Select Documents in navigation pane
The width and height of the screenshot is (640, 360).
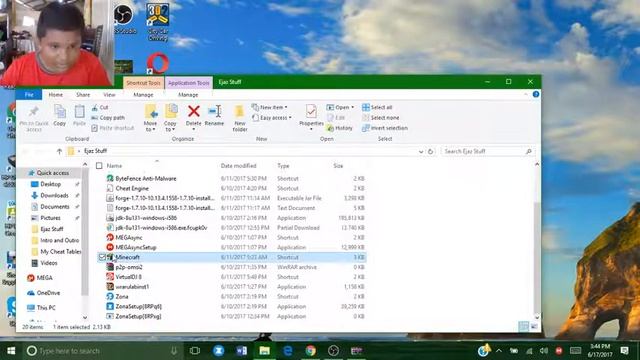(55, 207)
